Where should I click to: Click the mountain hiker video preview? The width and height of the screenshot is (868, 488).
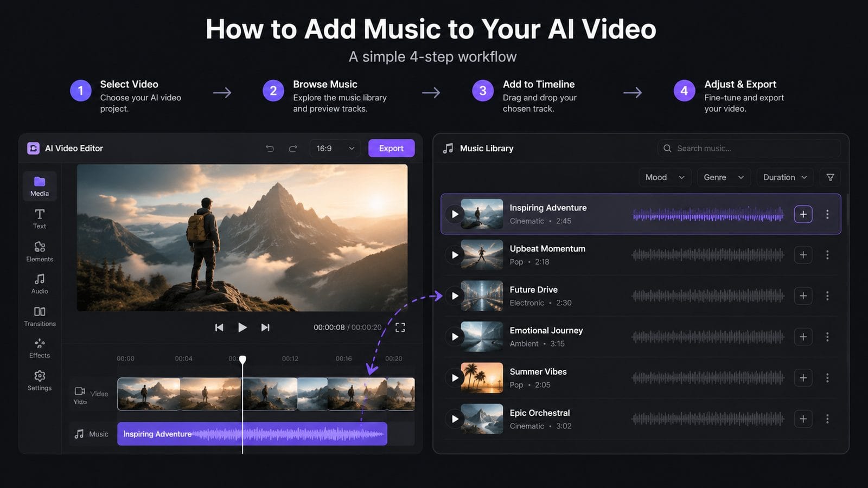tap(242, 237)
